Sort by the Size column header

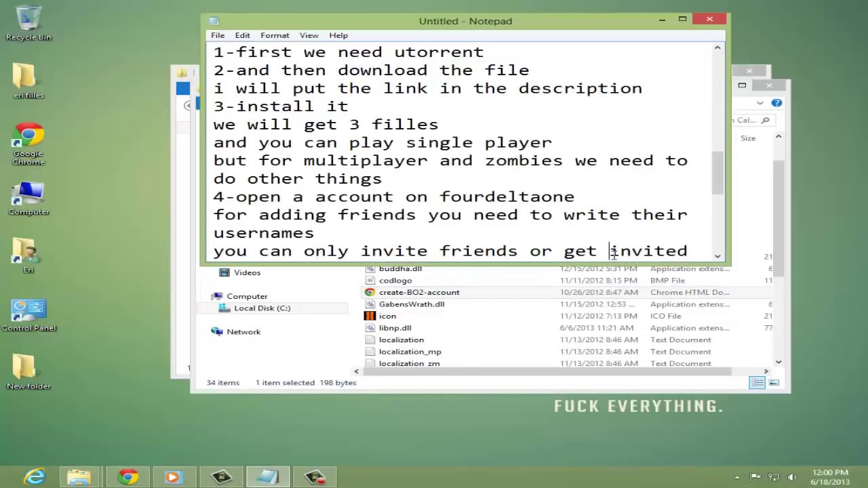point(748,138)
